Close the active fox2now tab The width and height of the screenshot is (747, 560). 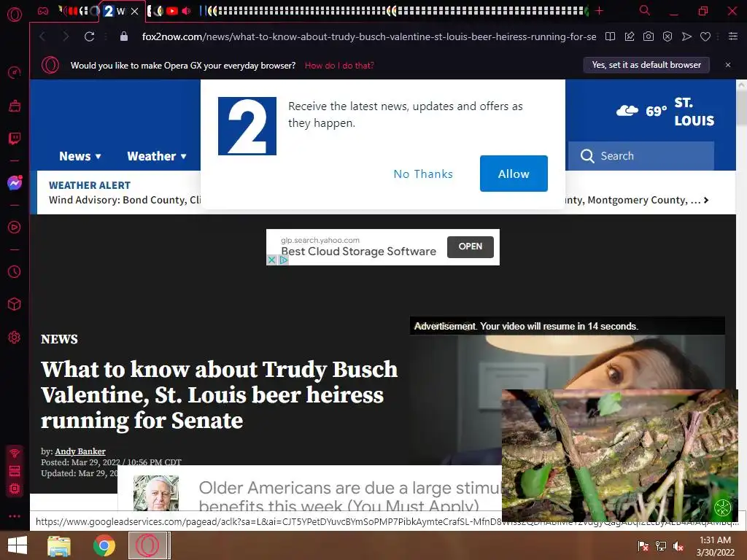pyautogui.click(x=135, y=11)
